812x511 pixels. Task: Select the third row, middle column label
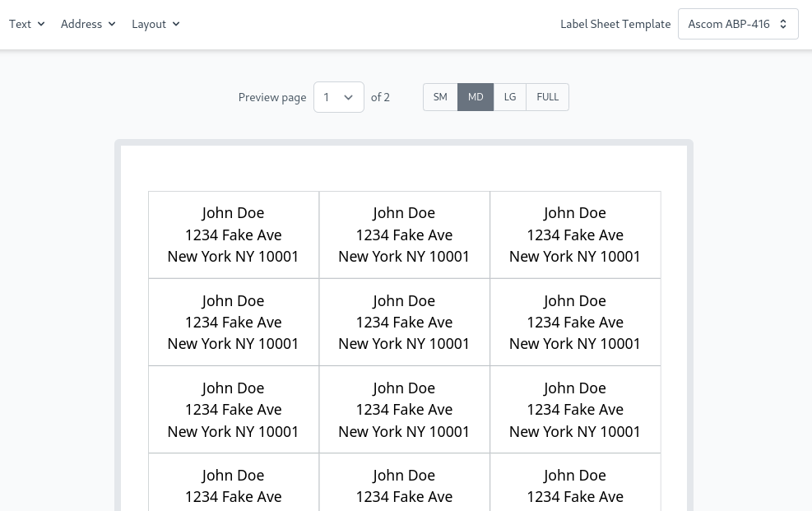coord(404,409)
